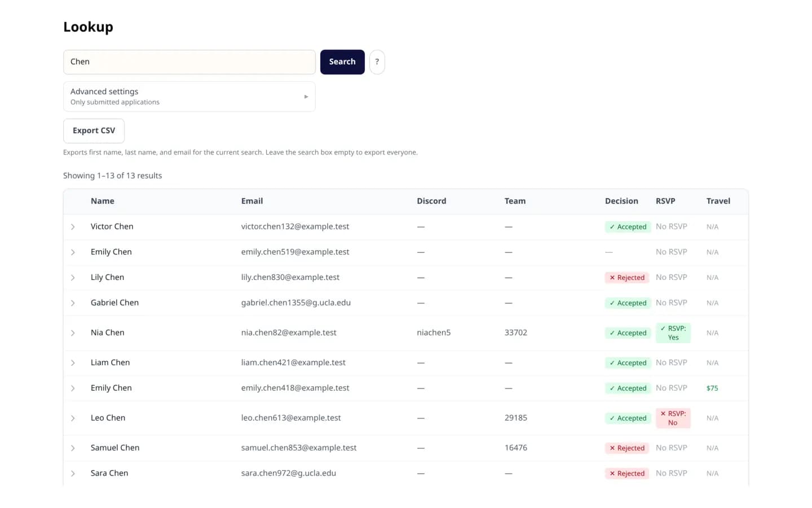Click the Lookup page heading
Viewport: 812px width, 508px height.
pos(88,27)
